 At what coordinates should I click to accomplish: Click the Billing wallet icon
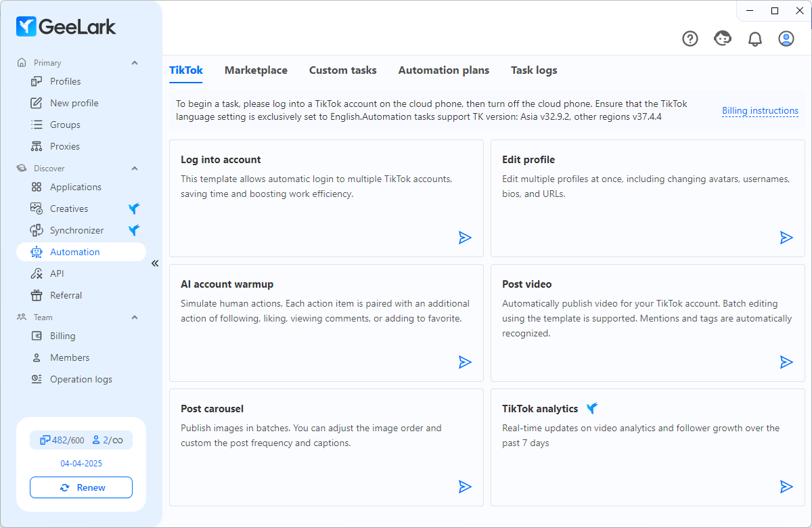tap(37, 336)
